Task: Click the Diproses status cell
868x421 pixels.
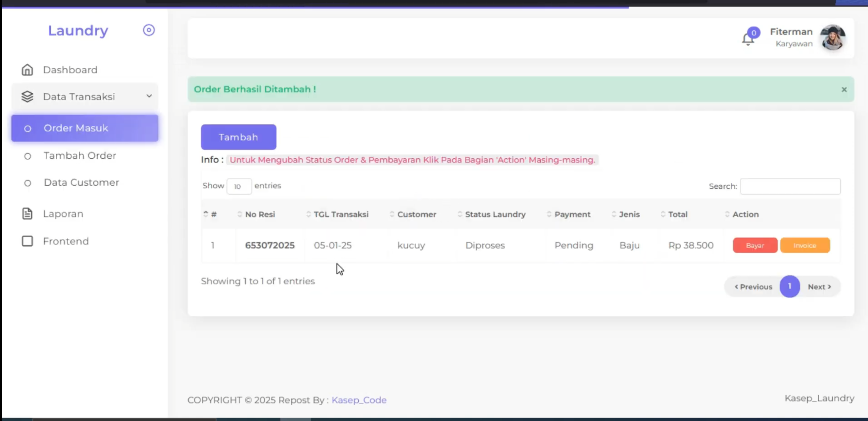Action: pos(485,245)
